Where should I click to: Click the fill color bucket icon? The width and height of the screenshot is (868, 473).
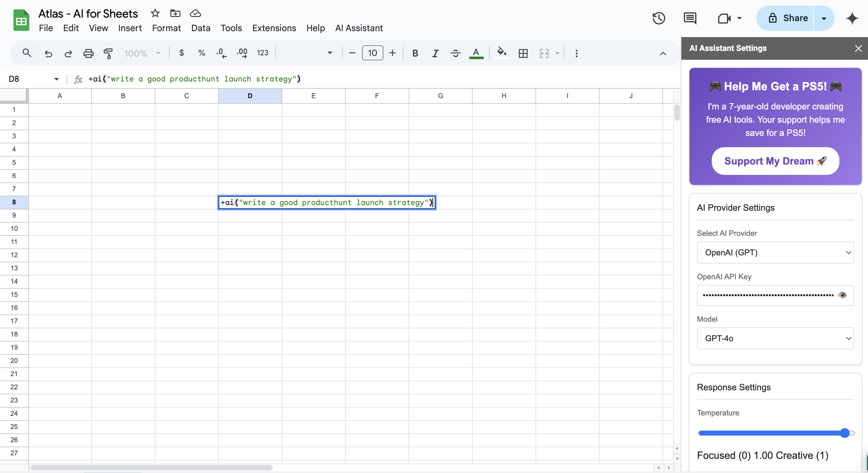pos(501,53)
